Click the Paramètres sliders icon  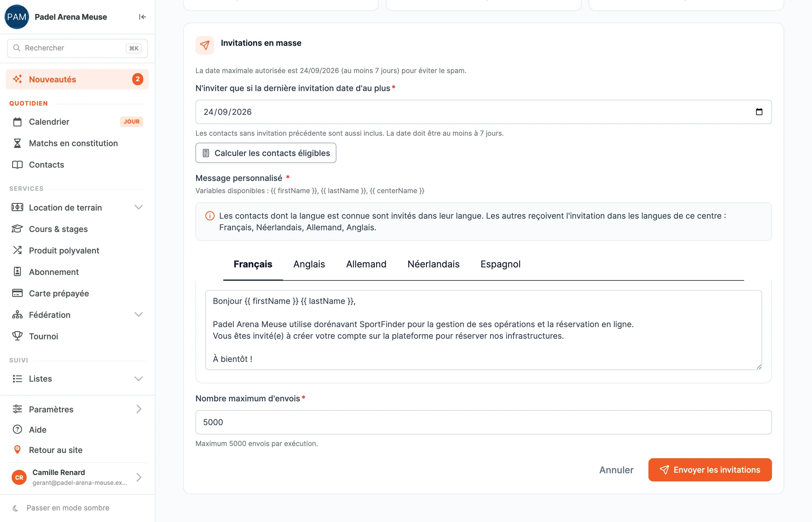[17, 409]
